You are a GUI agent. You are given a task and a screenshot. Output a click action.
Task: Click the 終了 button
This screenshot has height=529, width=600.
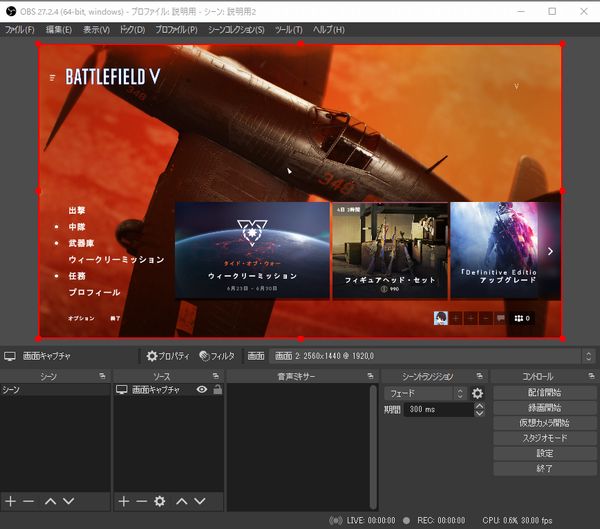click(x=545, y=468)
